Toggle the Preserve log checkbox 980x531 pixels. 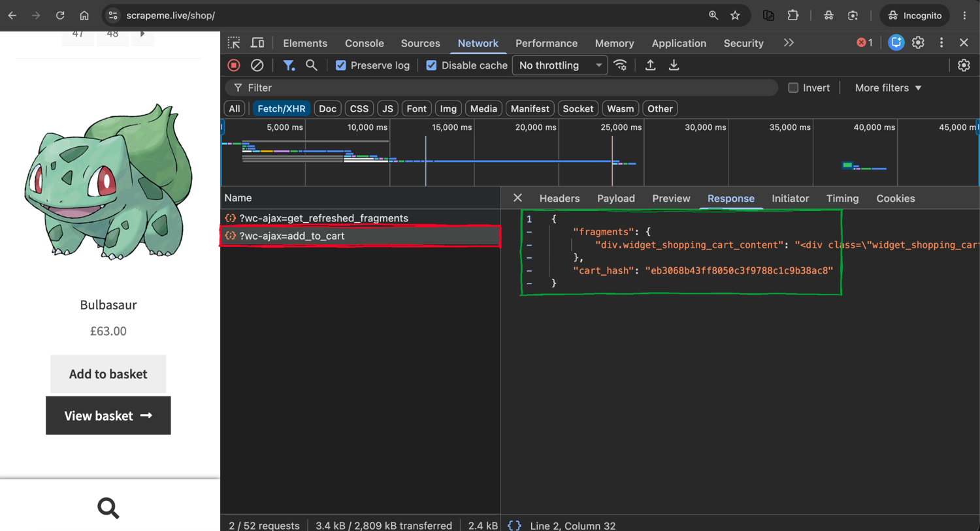tap(340, 65)
